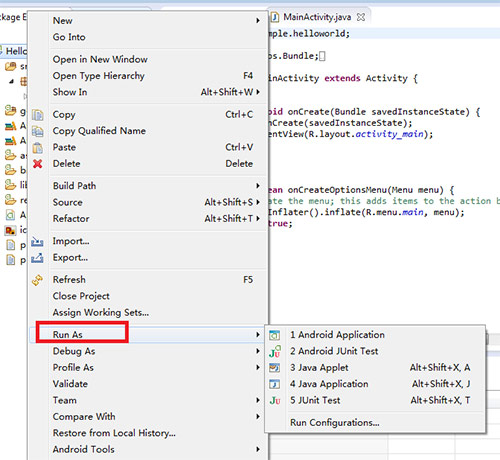Screen dimensions: 500x460
Task: Click the Export icon
Action: coord(37,258)
